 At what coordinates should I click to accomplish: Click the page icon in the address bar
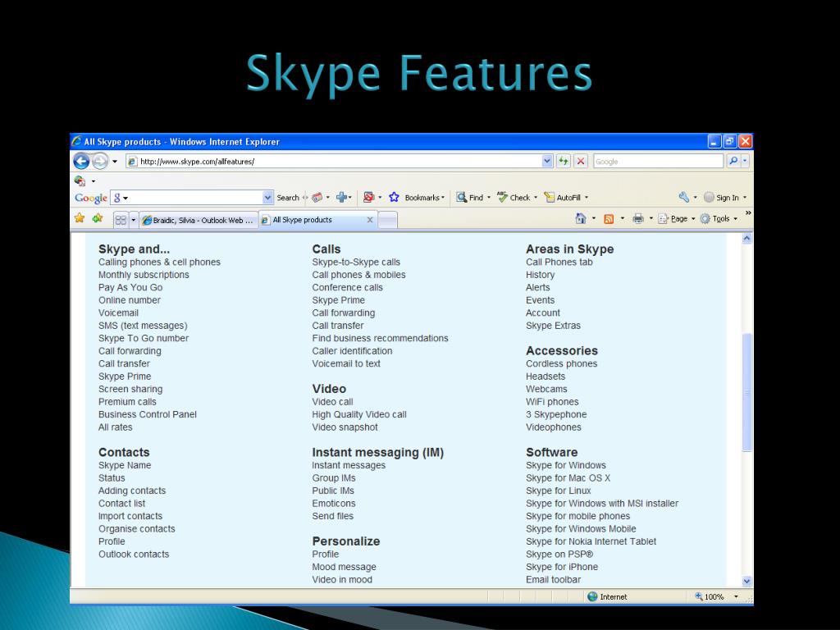[x=132, y=162]
